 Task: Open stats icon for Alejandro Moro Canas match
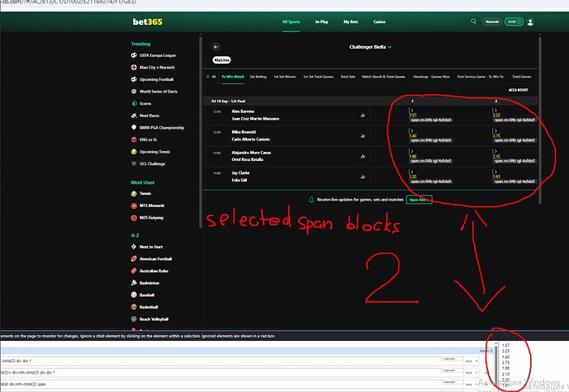363,156
